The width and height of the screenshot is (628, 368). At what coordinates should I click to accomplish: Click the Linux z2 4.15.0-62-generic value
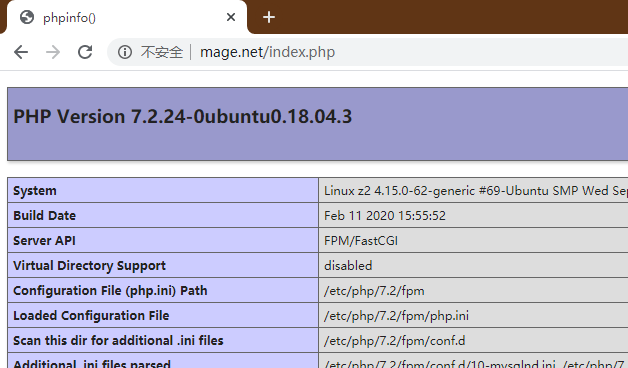[x=476, y=191]
